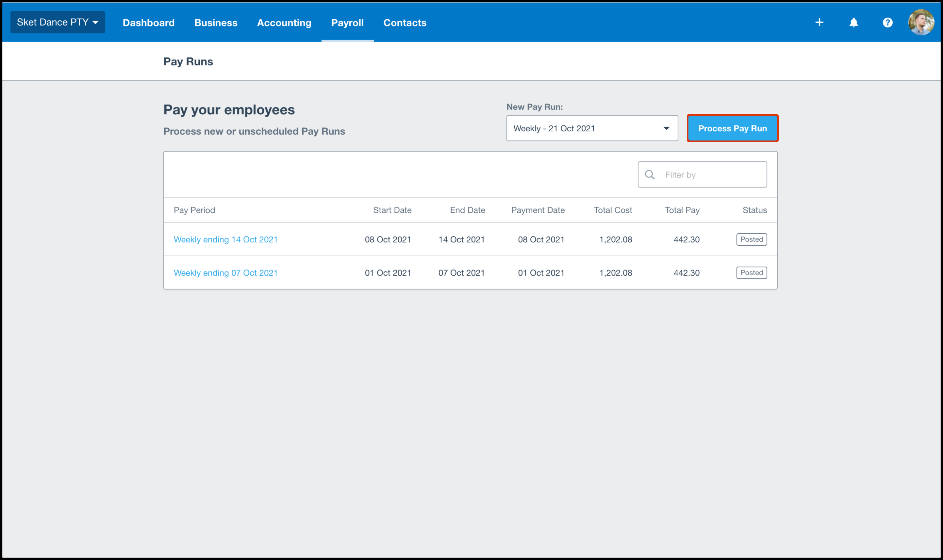Open the Business menu

click(x=215, y=23)
